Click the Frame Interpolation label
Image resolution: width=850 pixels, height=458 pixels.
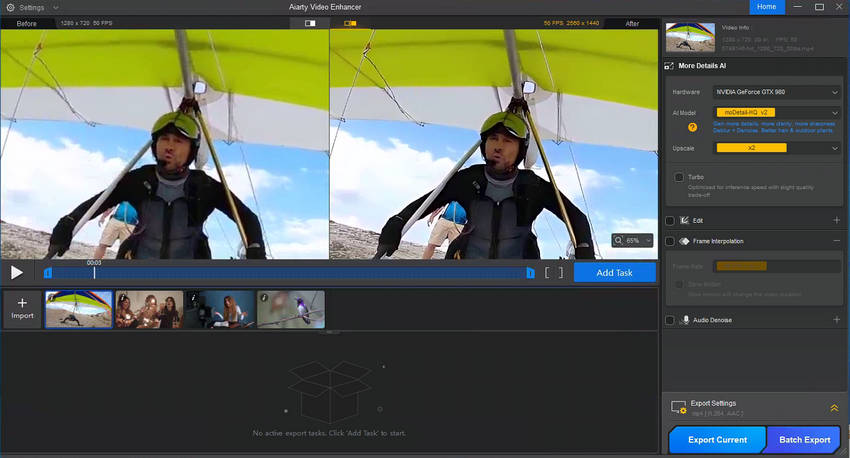pyautogui.click(x=718, y=241)
